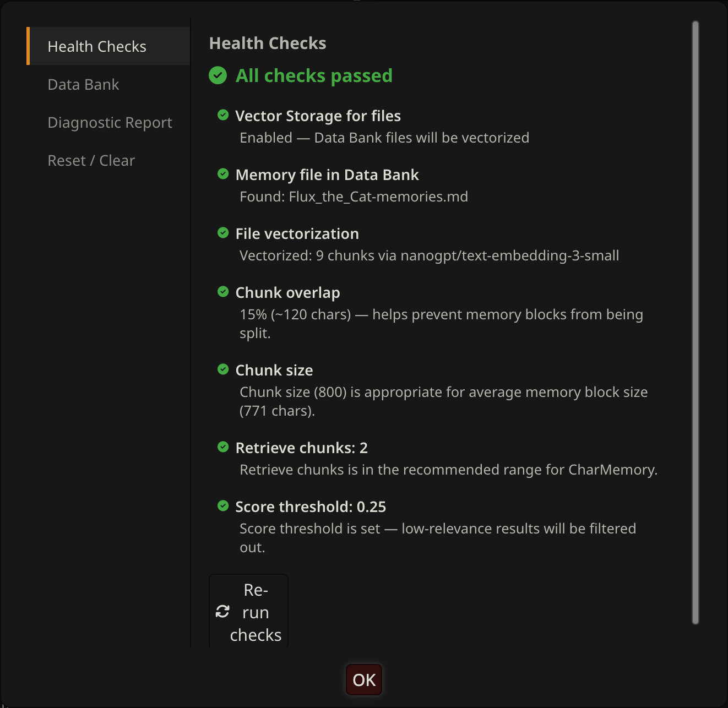Click the File vectorization check status icon
Viewport: 728px width, 708px height.
223,233
